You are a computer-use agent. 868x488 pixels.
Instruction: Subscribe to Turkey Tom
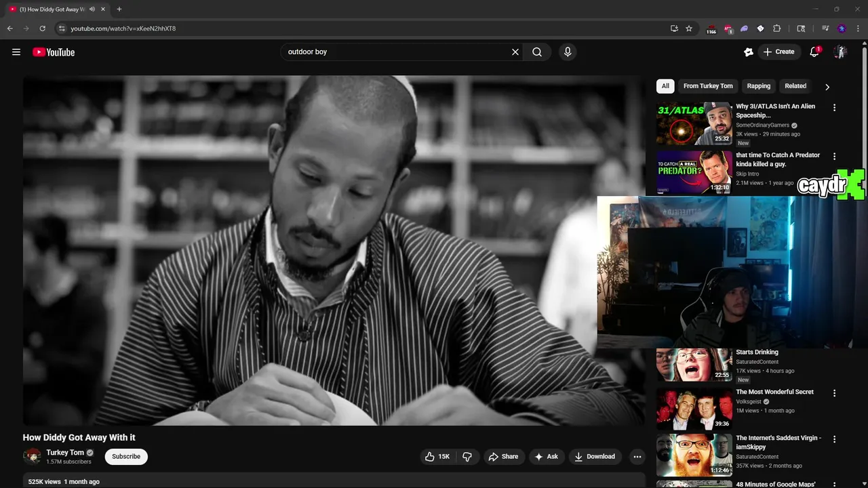tap(126, 457)
